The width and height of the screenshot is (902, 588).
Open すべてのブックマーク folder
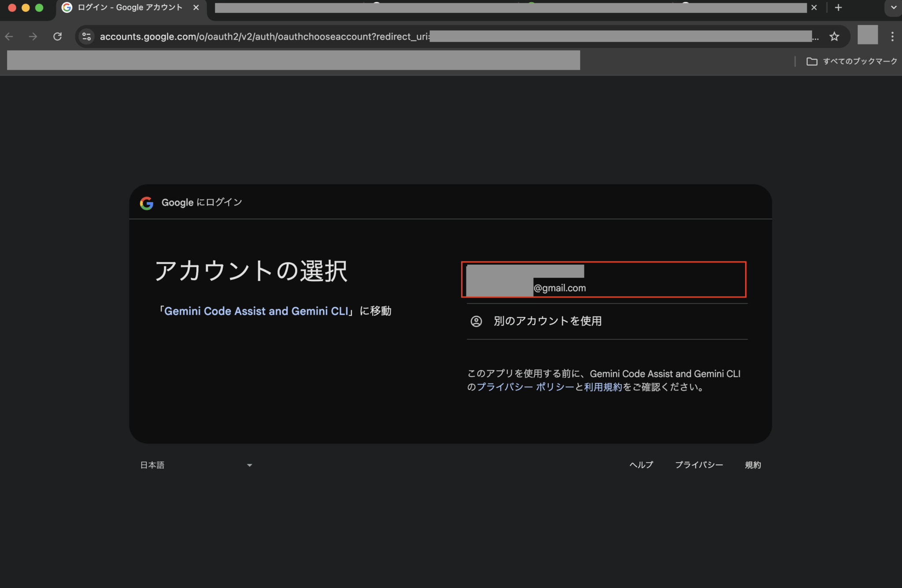coord(851,61)
